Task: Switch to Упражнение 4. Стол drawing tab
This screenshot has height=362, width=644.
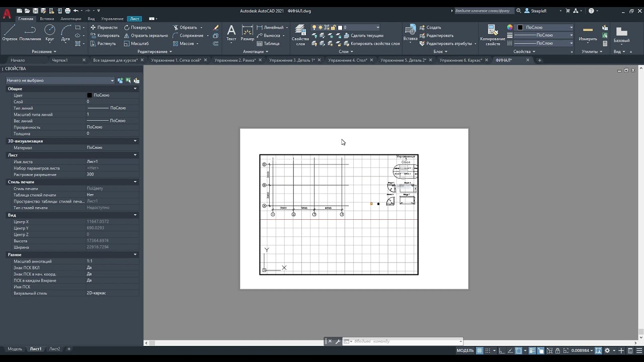Action: [x=348, y=60]
